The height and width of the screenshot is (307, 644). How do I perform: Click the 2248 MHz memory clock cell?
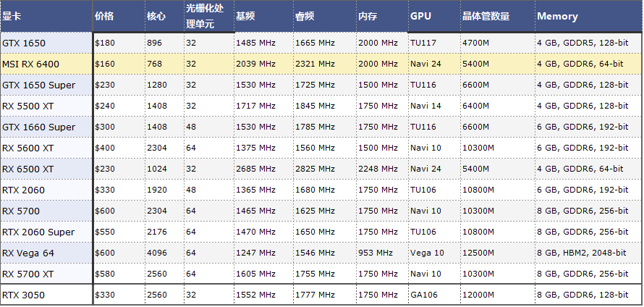click(x=382, y=169)
